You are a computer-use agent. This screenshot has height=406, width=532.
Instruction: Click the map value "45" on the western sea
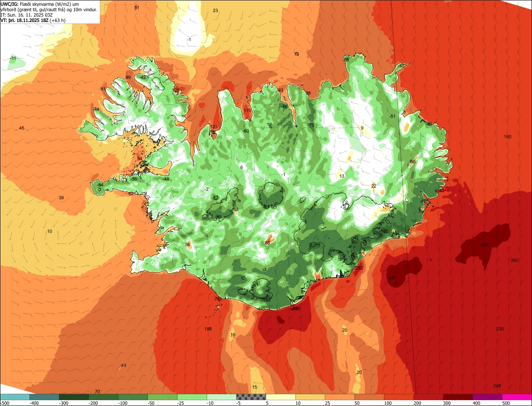pyautogui.click(x=22, y=128)
